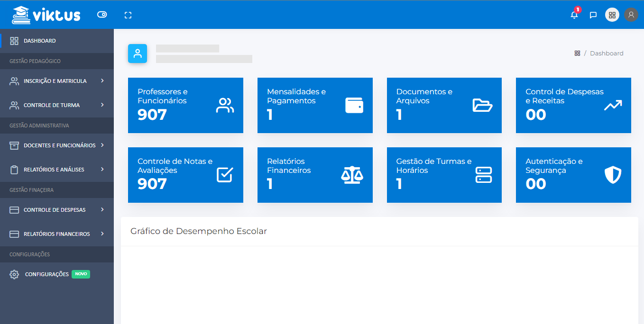This screenshot has height=324, width=644.
Task: Click the 907 count under Controle de Notas
Action: click(152, 184)
